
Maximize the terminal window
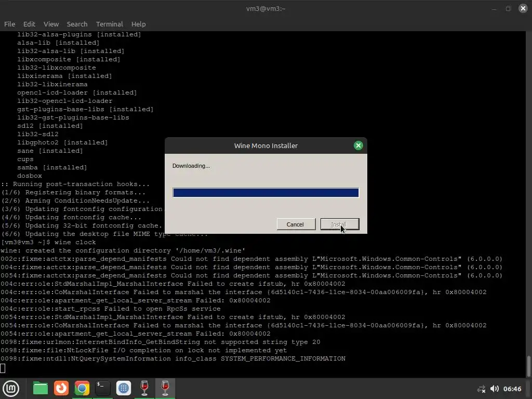(x=508, y=8)
